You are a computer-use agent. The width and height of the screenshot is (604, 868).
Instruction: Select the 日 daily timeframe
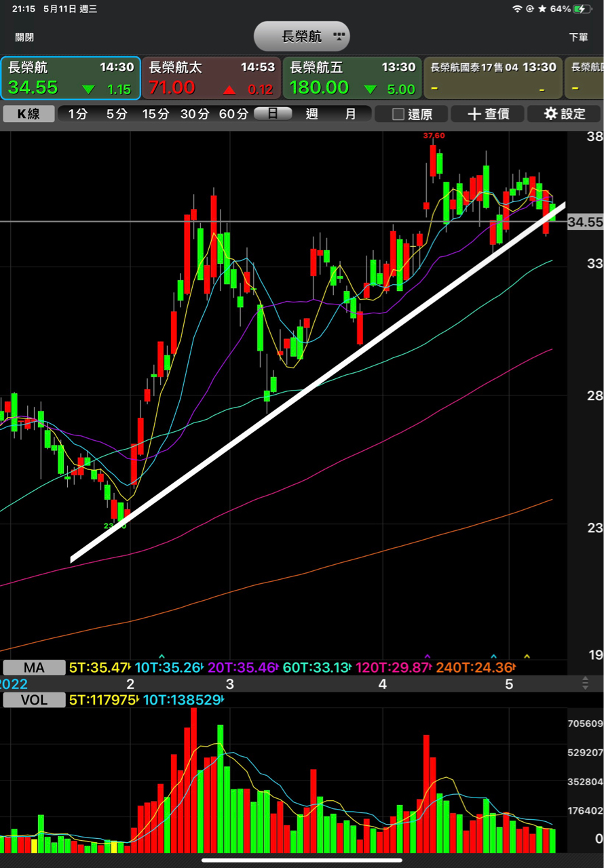[273, 114]
